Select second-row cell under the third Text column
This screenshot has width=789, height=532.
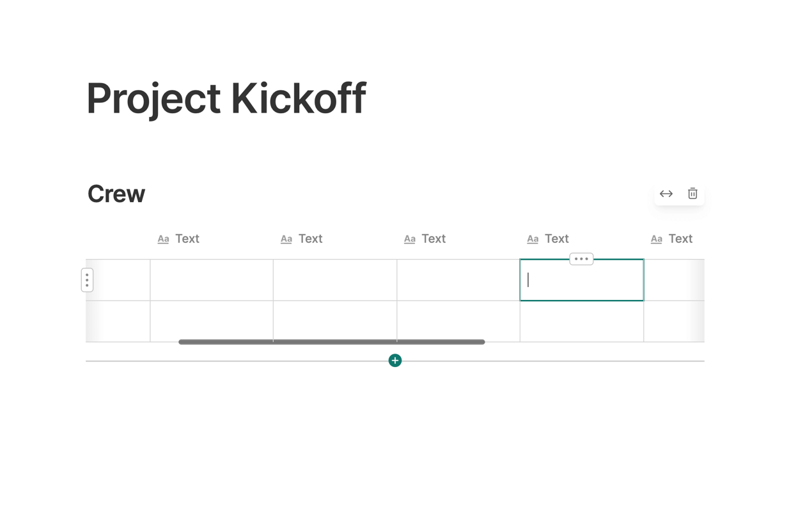(x=458, y=320)
